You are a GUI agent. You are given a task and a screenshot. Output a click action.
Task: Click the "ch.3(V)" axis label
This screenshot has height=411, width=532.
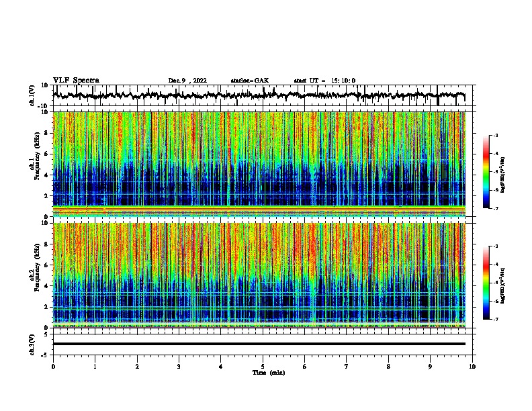[x=32, y=345]
